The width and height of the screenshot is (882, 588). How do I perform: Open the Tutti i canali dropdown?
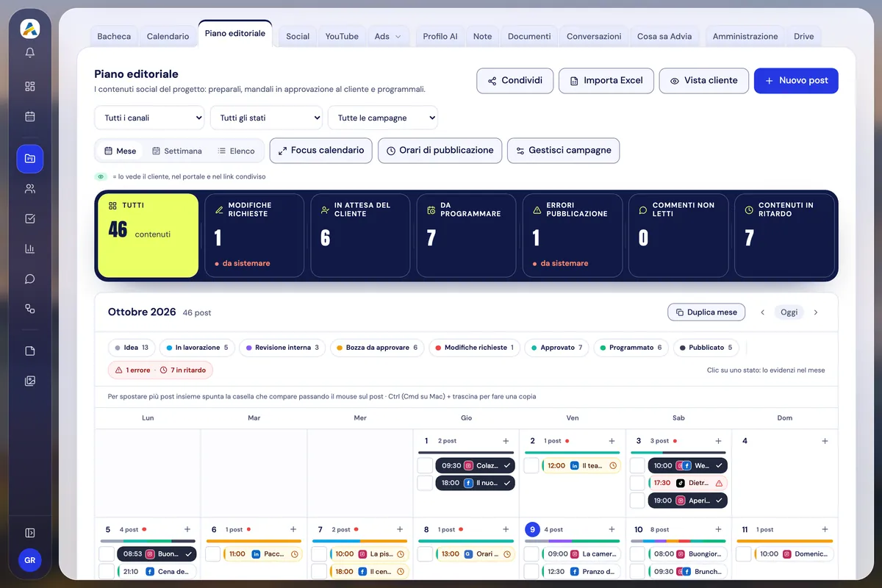tap(149, 118)
